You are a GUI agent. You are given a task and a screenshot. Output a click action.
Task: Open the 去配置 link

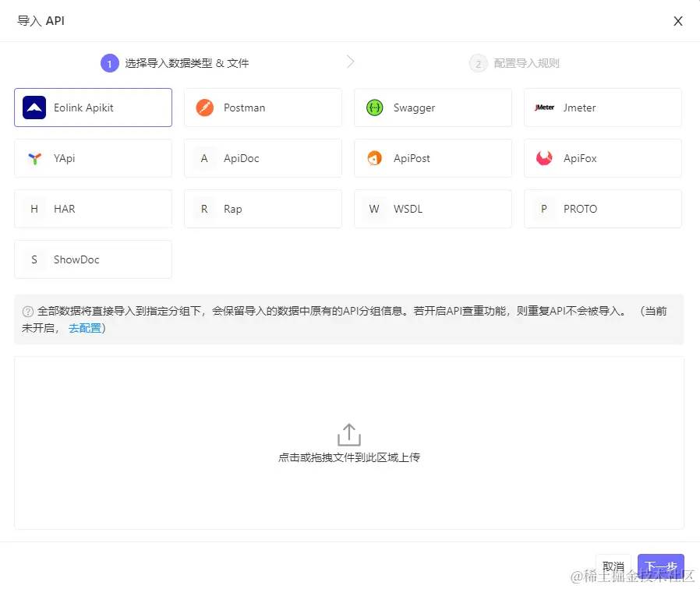pyautogui.click(x=85, y=329)
